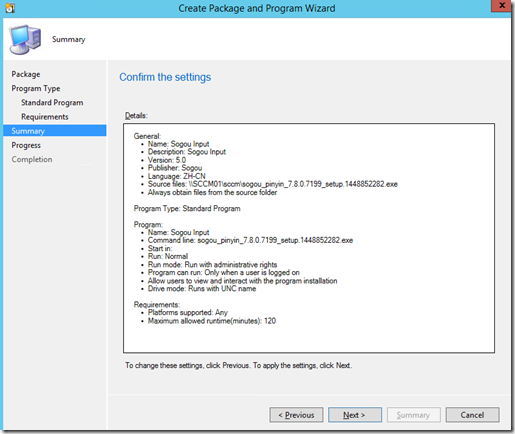Click the 'Start in:' line
This screenshot has height=434, width=515.
[x=160, y=248]
